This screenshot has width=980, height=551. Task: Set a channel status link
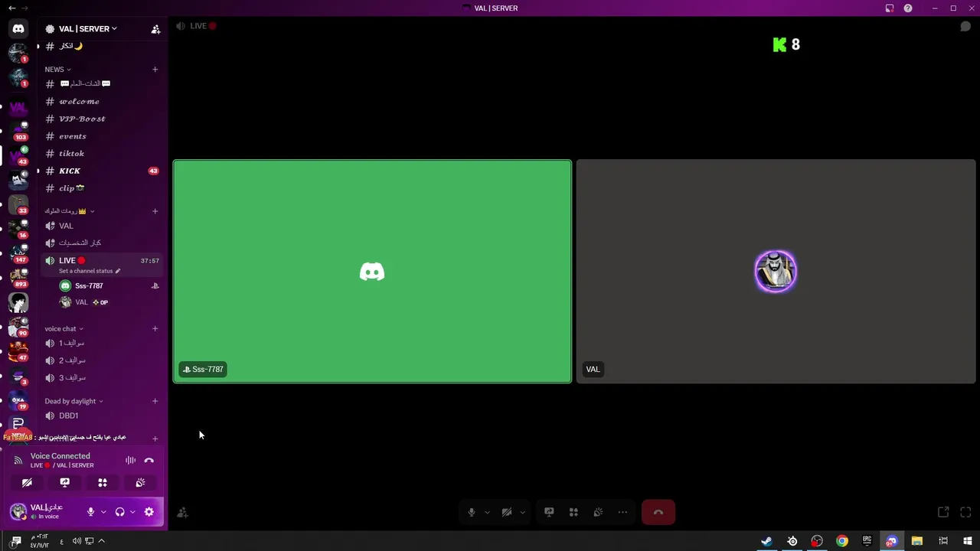pos(90,271)
